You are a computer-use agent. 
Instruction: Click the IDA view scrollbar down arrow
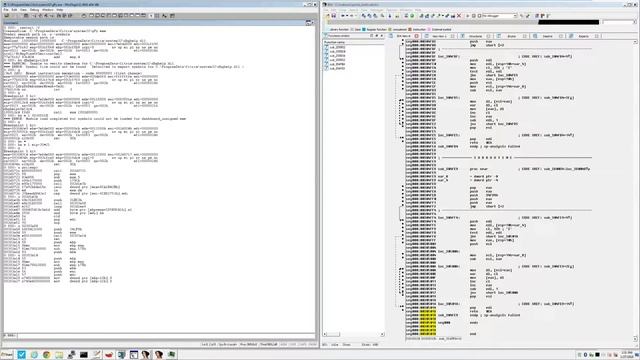(x=635, y=339)
